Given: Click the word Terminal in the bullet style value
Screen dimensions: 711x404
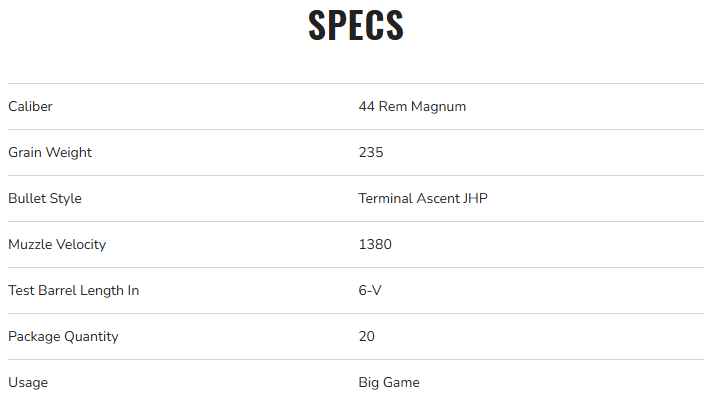Looking at the screenshot, I should [385, 199].
